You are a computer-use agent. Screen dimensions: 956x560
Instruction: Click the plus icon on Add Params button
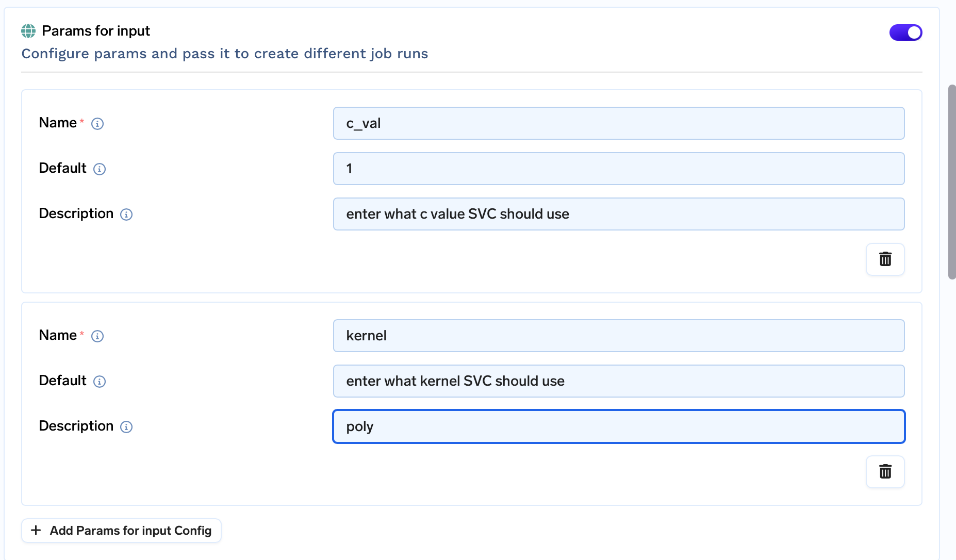(x=36, y=531)
